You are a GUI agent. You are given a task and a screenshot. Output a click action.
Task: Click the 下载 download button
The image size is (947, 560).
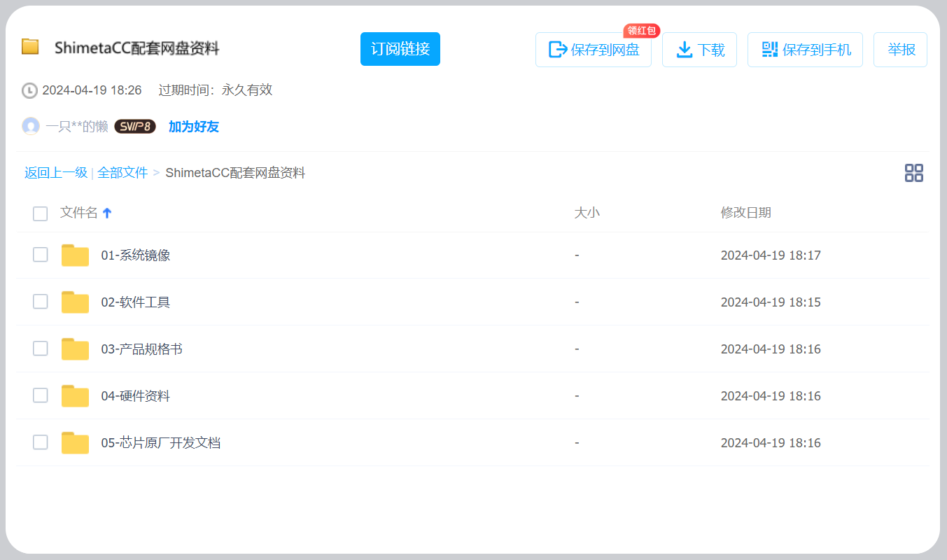(x=699, y=50)
